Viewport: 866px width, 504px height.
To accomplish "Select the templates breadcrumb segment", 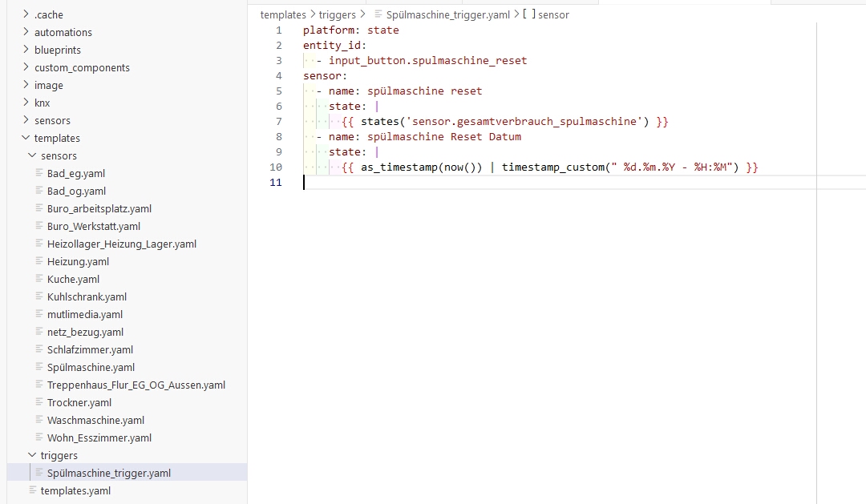I will tap(283, 14).
